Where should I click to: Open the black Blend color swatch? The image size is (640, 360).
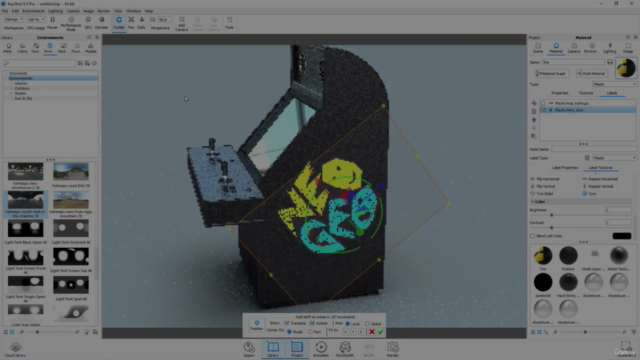(x=622, y=236)
